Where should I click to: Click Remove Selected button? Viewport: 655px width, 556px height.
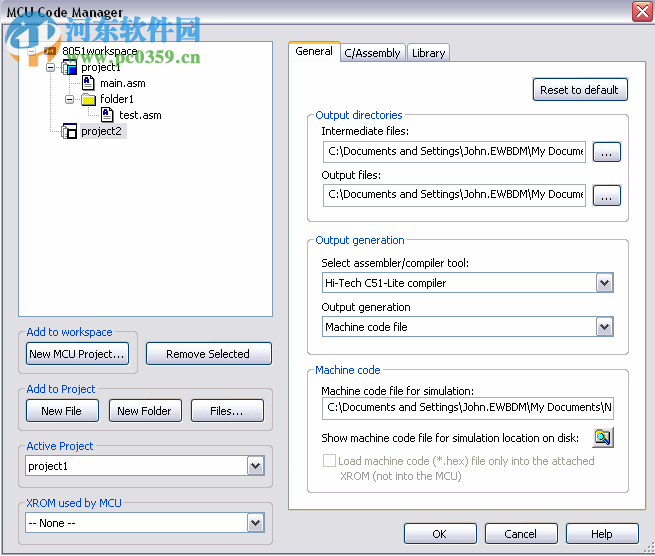point(208,354)
